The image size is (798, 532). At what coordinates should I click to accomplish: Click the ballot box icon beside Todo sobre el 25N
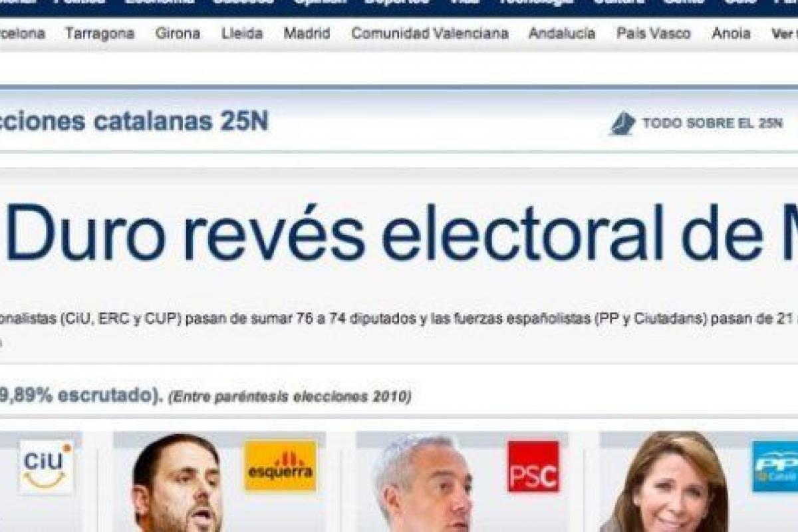click(x=623, y=124)
